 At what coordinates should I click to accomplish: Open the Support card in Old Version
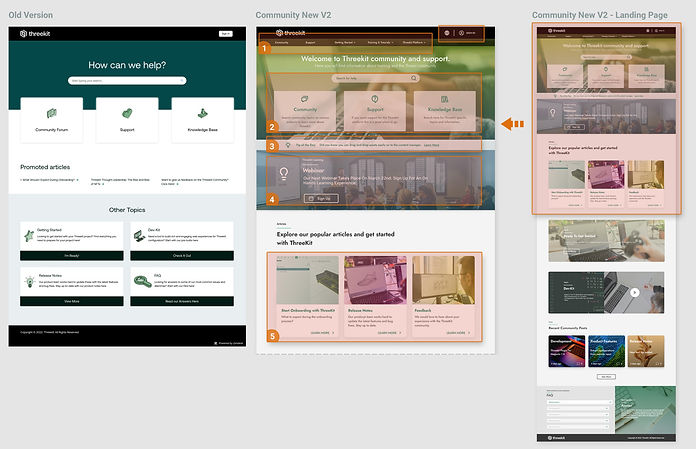coord(127,120)
